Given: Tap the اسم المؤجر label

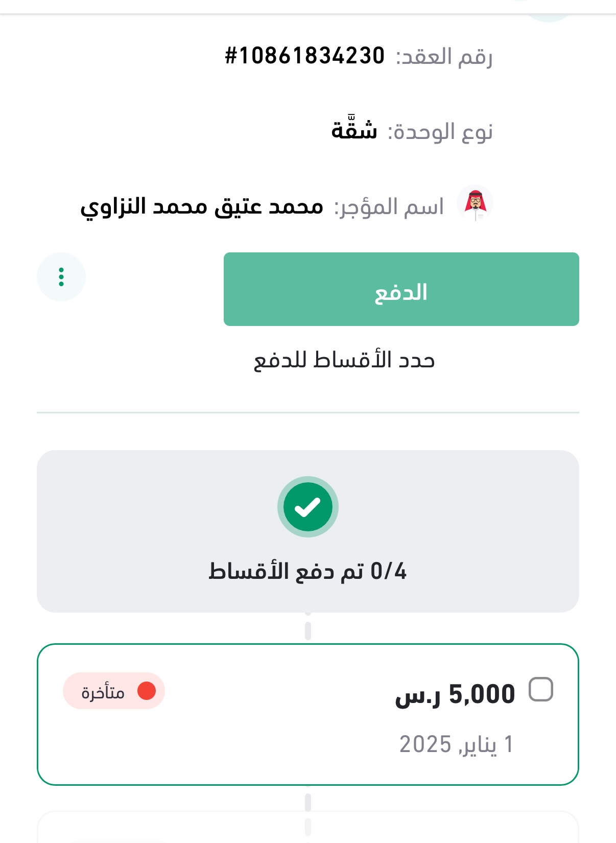Looking at the screenshot, I should [389, 207].
